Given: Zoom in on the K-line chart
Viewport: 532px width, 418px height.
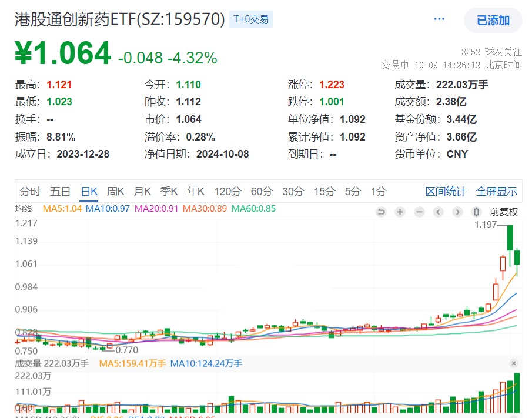Looking at the screenshot, I should pyautogui.click(x=400, y=212).
